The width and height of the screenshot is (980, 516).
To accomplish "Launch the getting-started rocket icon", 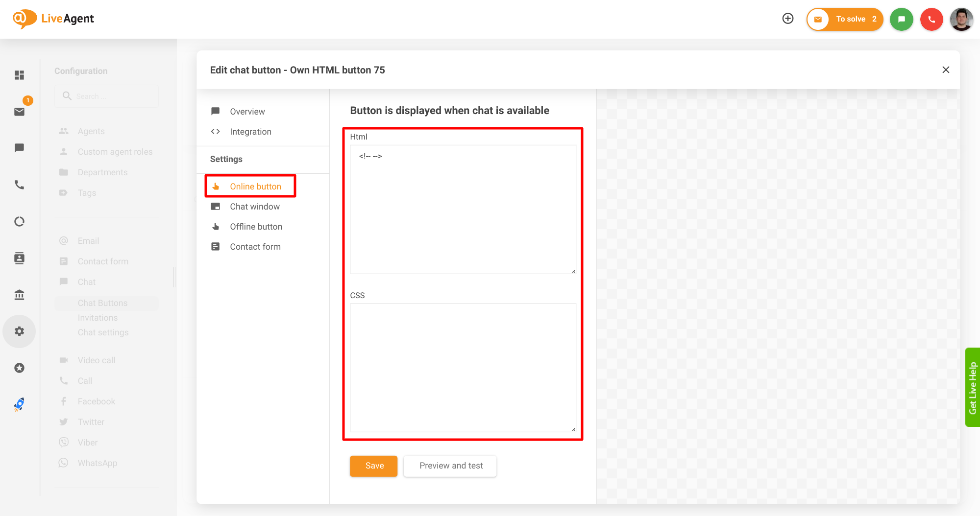I will click(x=19, y=404).
